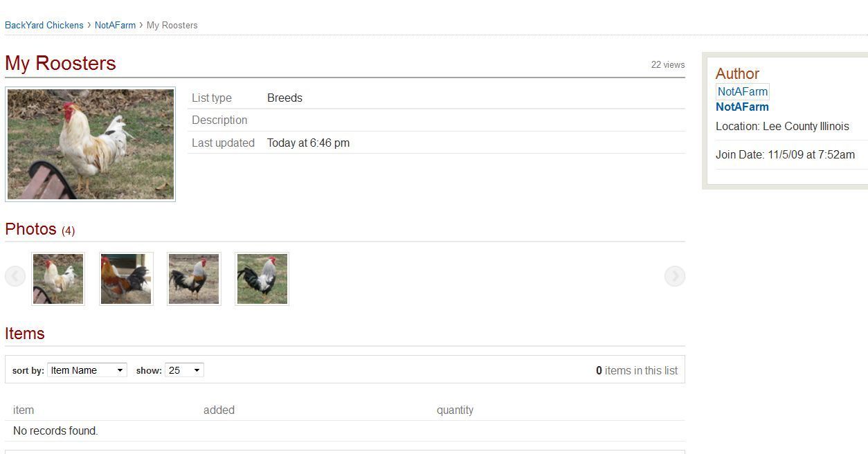Click the Author panel heading
Screen dimensions: 868x454
pyautogui.click(x=737, y=73)
